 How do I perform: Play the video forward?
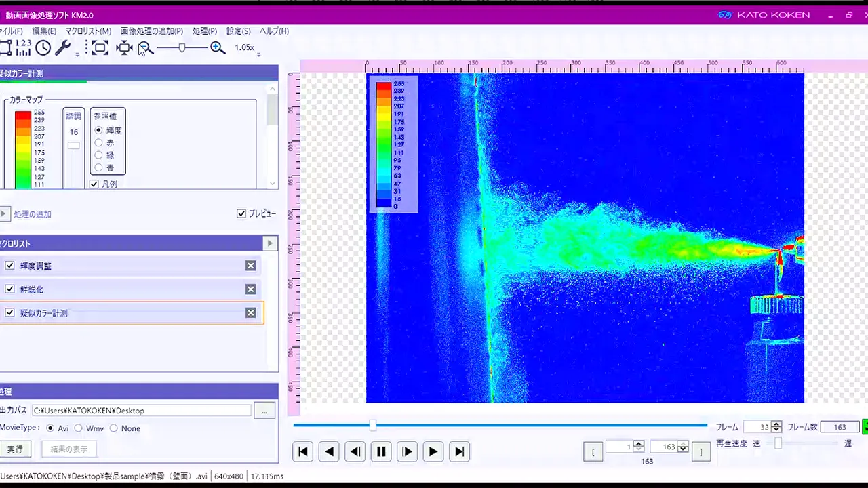click(433, 451)
